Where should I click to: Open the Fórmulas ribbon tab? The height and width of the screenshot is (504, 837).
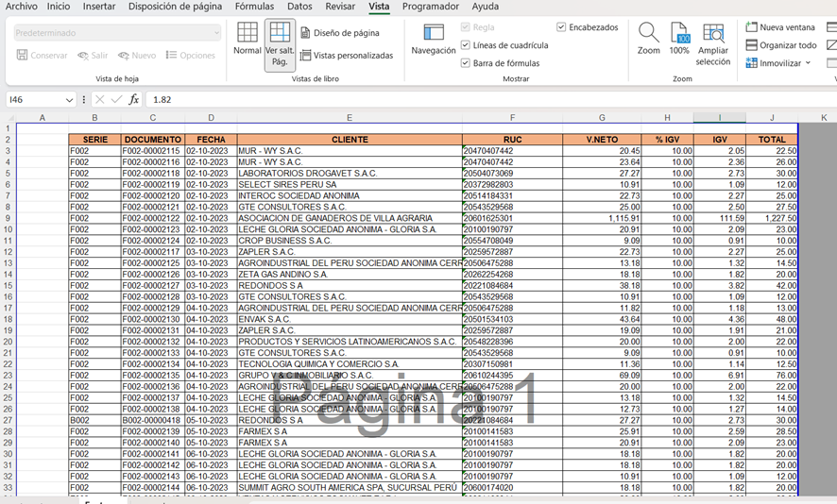pos(255,7)
